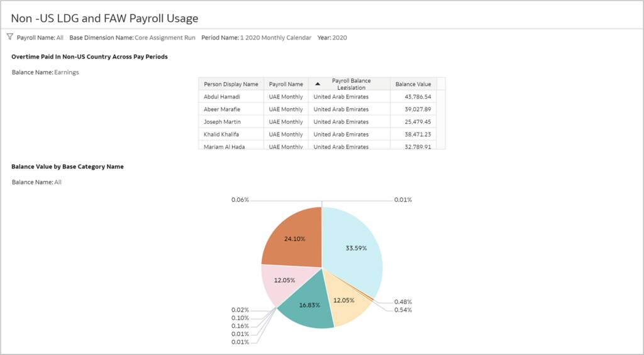Click the 0.16% pie label
Viewport: 644px width, 355px height.
(x=240, y=326)
